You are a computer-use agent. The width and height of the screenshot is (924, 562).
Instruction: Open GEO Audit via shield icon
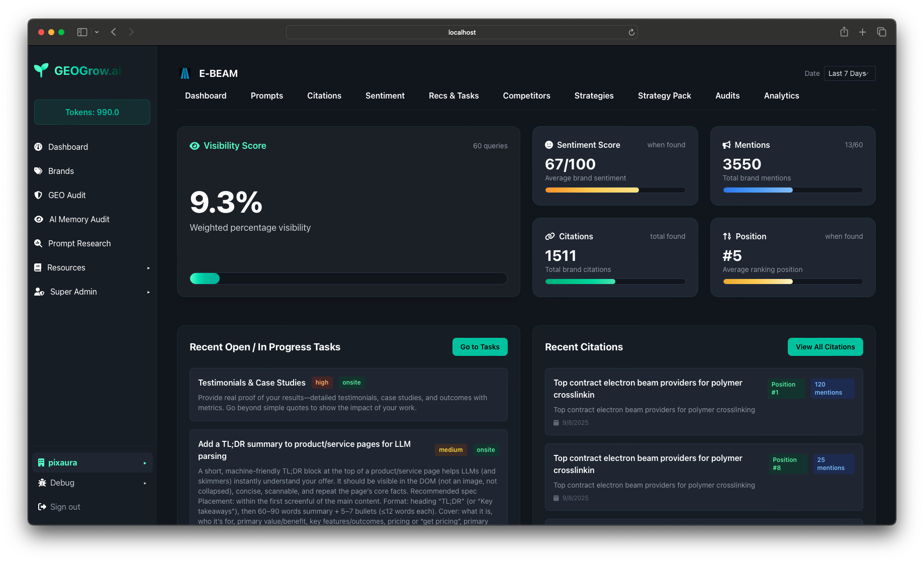click(38, 195)
